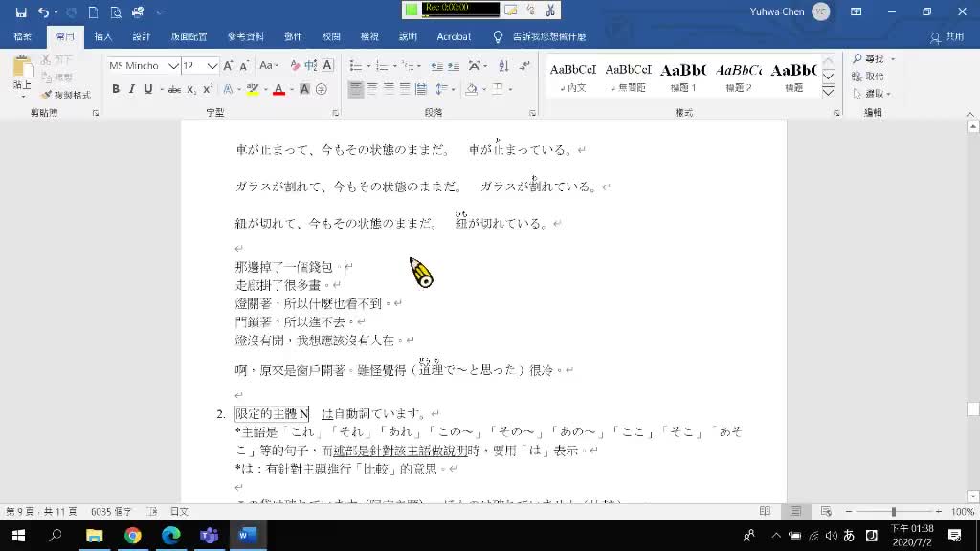Open the font dialog box launcher
The image size is (980, 551).
coord(336,113)
